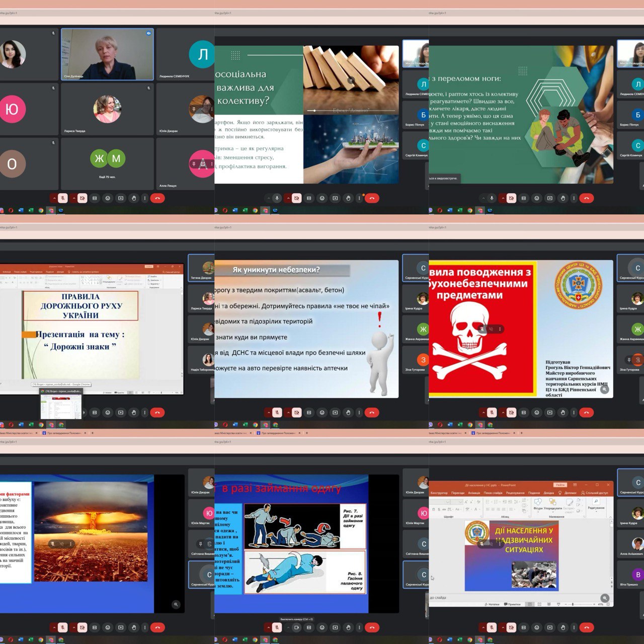
Task: Raise hand under the road signs presentation
Action: (x=134, y=413)
